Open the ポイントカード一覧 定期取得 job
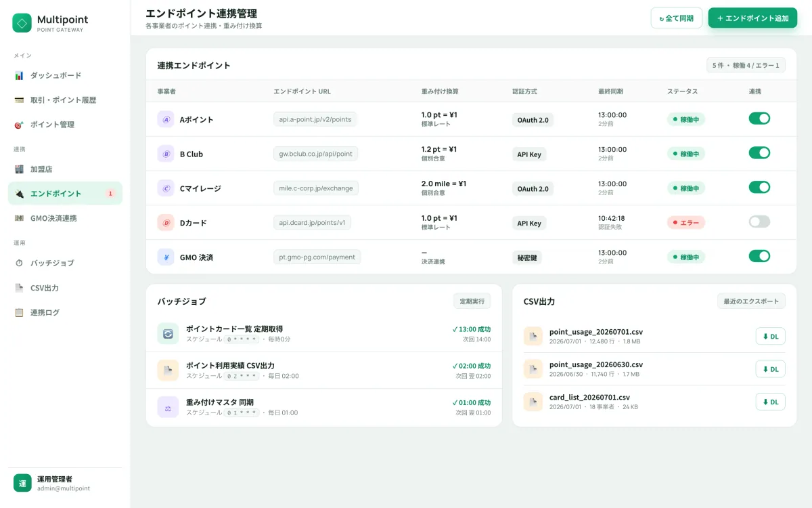812x508 pixels. tap(324, 333)
